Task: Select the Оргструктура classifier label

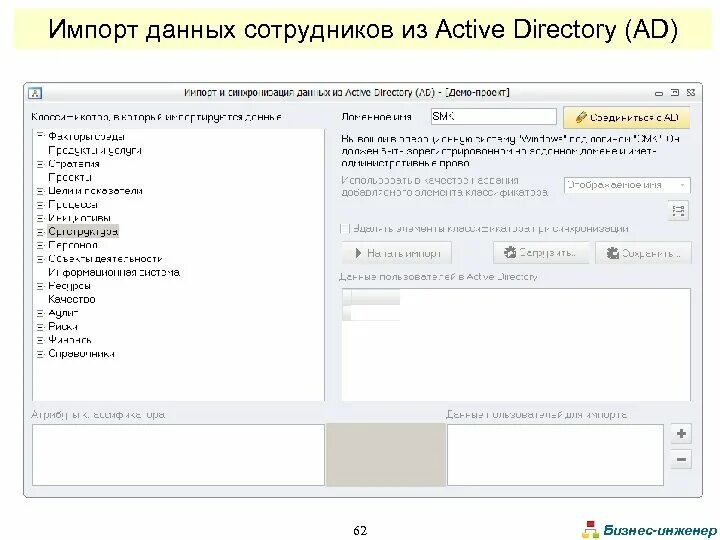Action: pyautogui.click(x=83, y=231)
